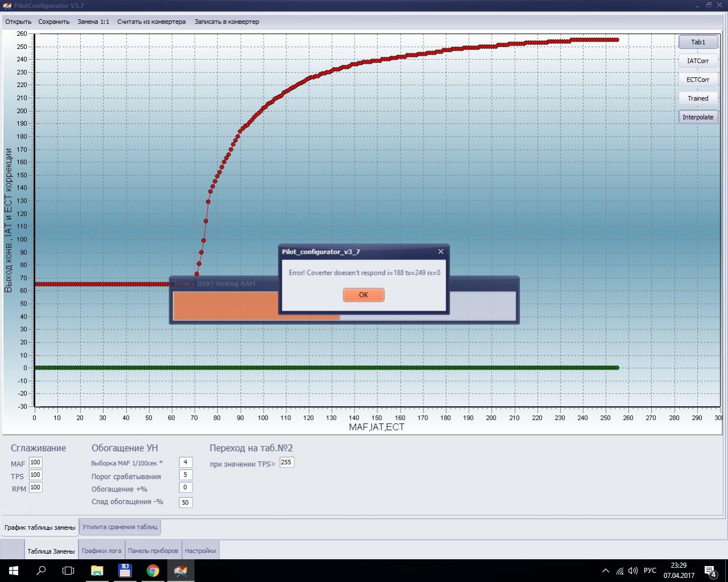This screenshot has height=582, width=728.
Task: Click the MAF,IAT,ECT axis label
Action: point(376,427)
